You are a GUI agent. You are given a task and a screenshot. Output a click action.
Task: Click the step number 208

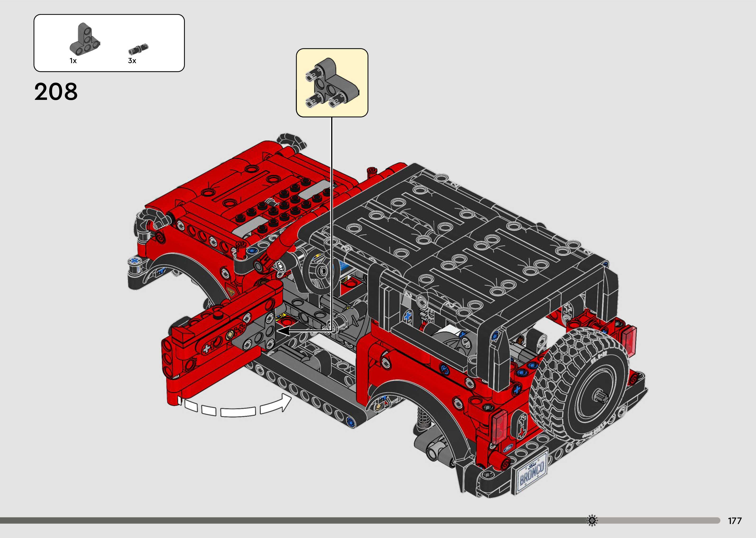56,92
